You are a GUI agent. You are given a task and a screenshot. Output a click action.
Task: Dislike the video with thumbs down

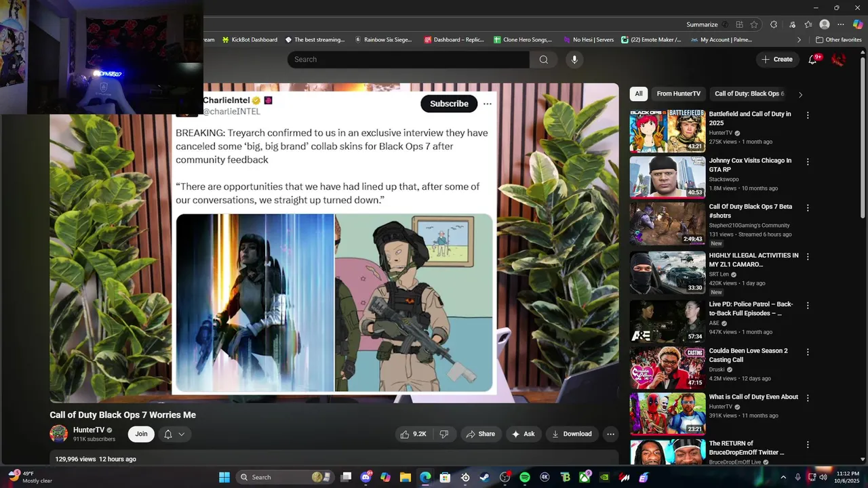pyautogui.click(x=444, y=434)
